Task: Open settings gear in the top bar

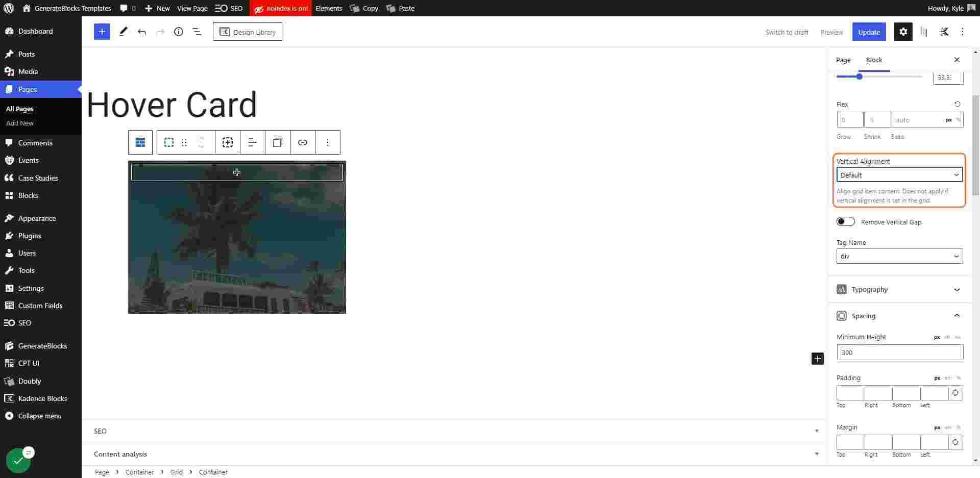Action: pyautogui.click(x=903, y=32)
